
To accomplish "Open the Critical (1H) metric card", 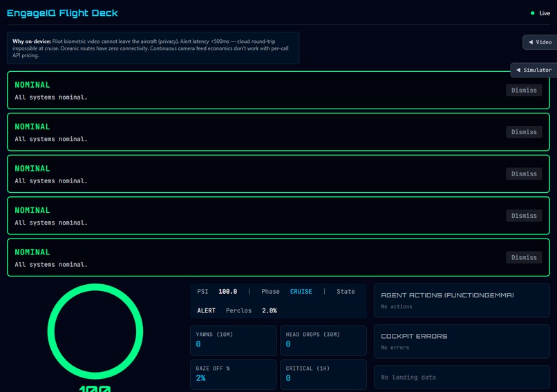I will (x=323, y=374).
